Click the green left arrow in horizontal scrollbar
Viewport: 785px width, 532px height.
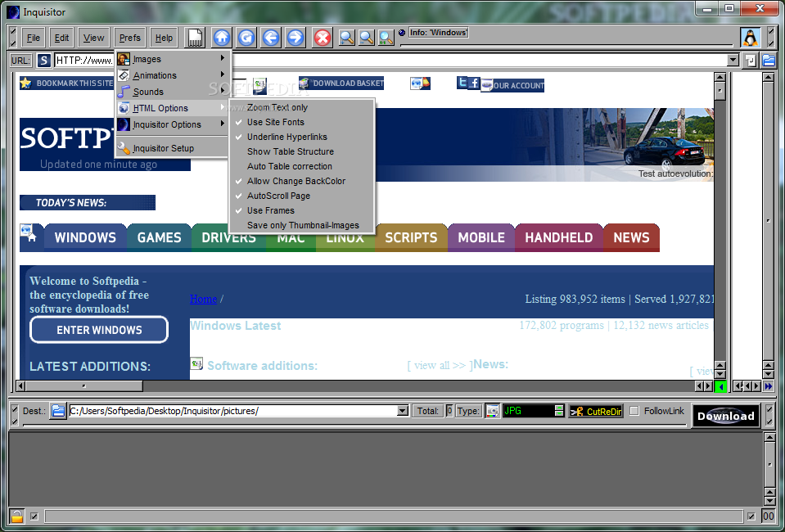[721, 386]
